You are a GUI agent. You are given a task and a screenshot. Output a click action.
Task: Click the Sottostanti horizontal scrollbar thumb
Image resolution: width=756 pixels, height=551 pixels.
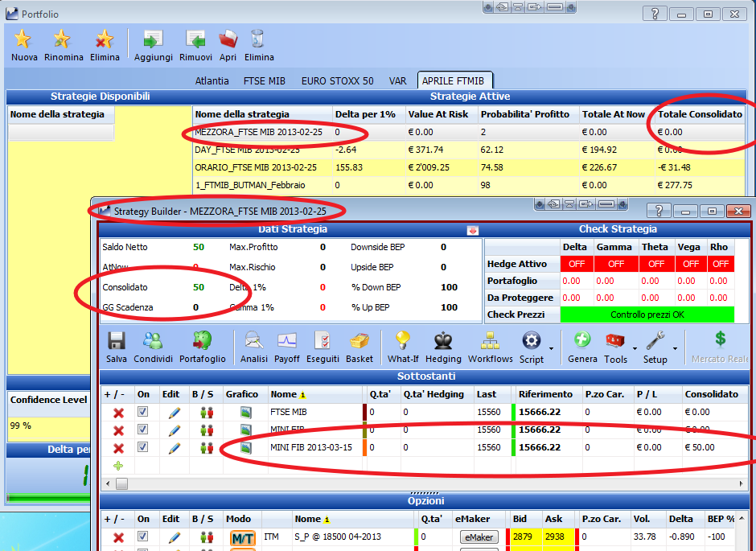(x=122, y=483)
